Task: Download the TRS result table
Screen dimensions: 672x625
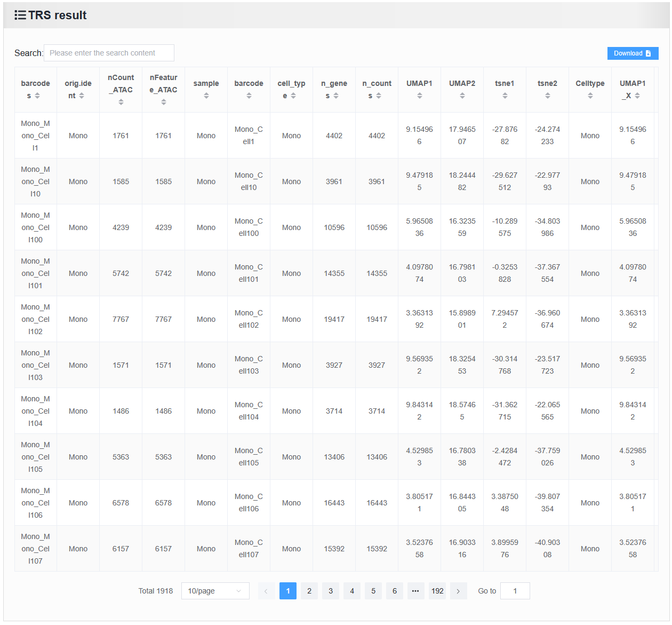Action: click(x=633, y=53)
